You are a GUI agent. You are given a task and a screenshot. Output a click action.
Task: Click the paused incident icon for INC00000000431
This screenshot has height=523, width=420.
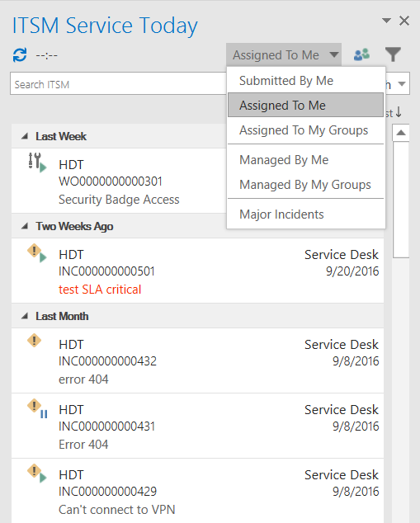37,408
